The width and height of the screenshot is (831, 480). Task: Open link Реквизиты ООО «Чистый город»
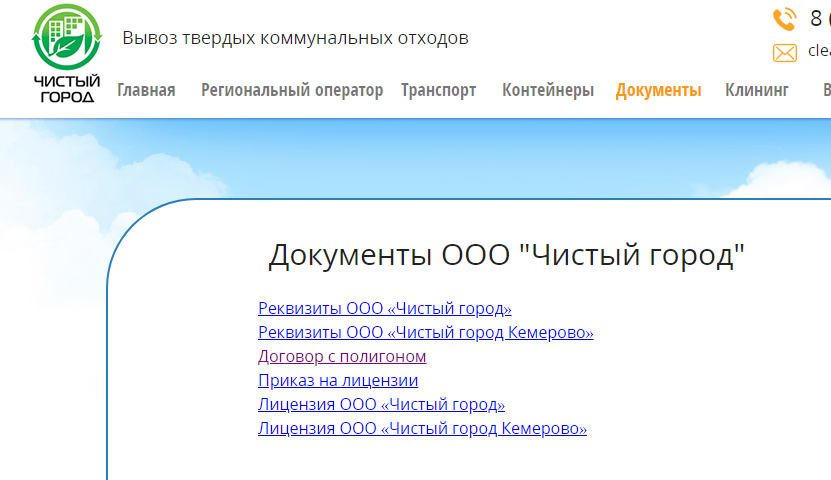pos(385,308)
